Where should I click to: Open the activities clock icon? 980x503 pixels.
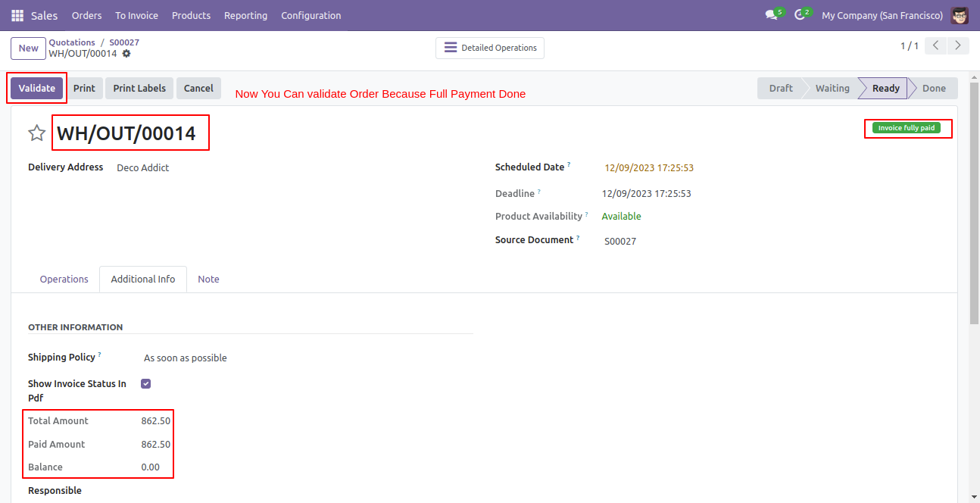801,15
